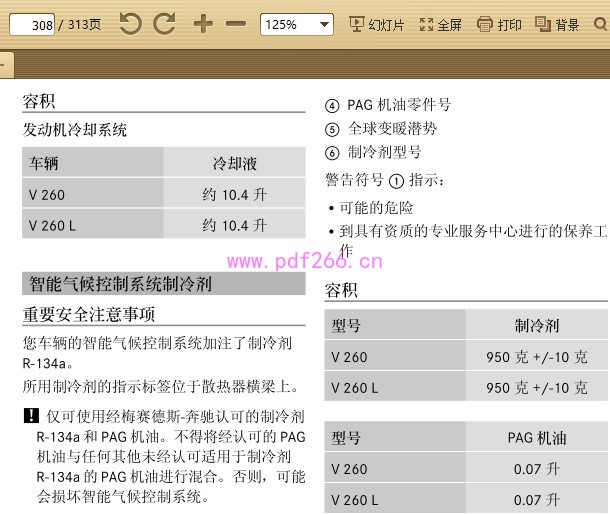Zoom out with the minus icon
This screenshot has width=610, height=515.
pos(236,24)
